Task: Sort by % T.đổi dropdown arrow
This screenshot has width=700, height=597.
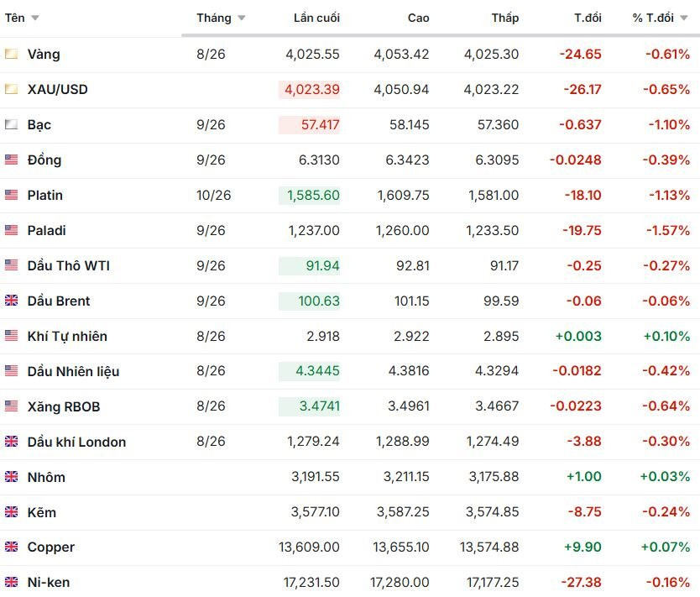Action: point(684,18)
